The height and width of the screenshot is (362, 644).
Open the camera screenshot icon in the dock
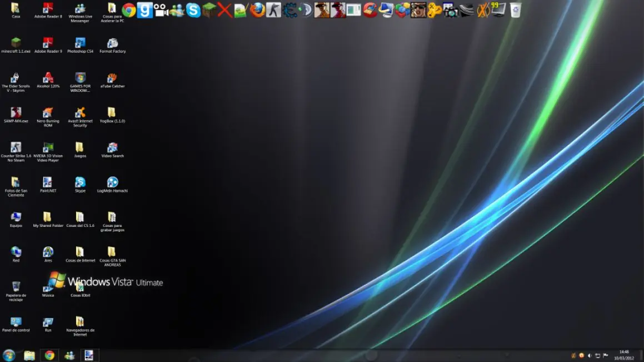tap(451, 10)
